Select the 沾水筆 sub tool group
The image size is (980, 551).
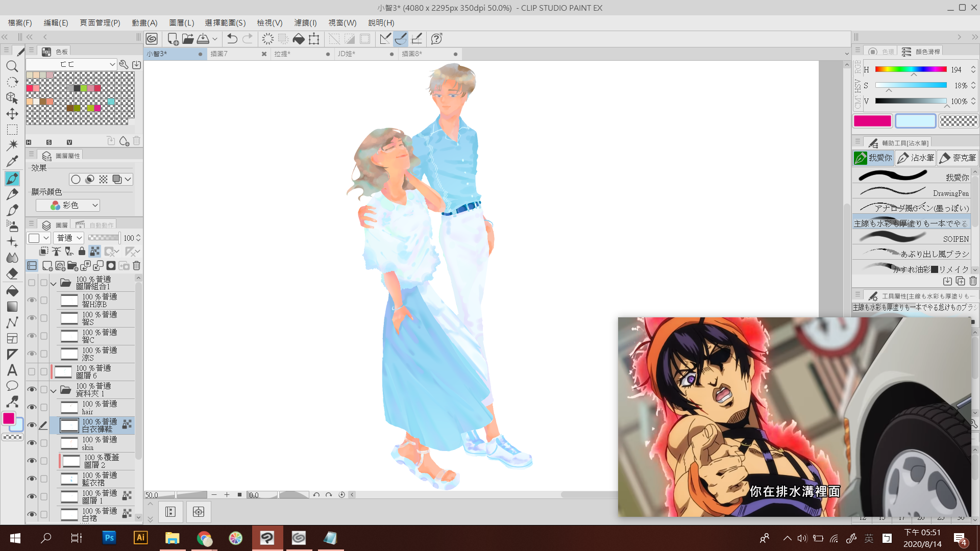(x=916, y=158)
